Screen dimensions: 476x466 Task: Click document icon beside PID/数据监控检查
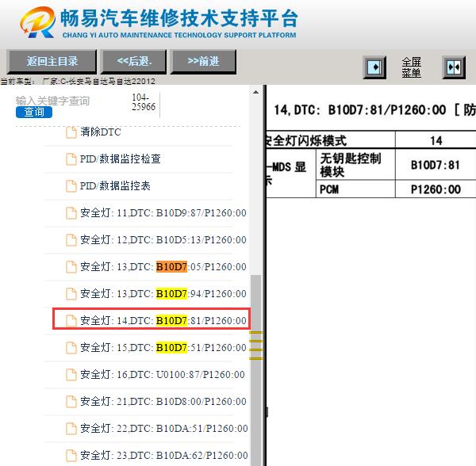(71, 159)
